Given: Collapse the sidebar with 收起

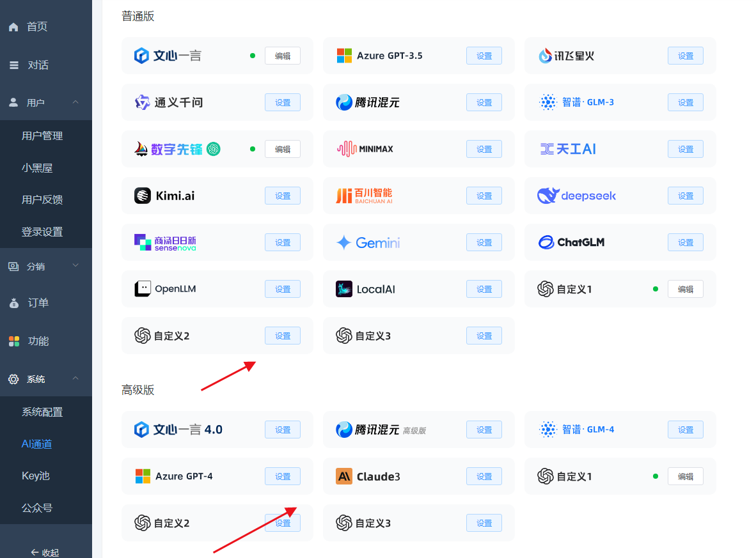Looking at the screenshot, I should tap(45, 553).
